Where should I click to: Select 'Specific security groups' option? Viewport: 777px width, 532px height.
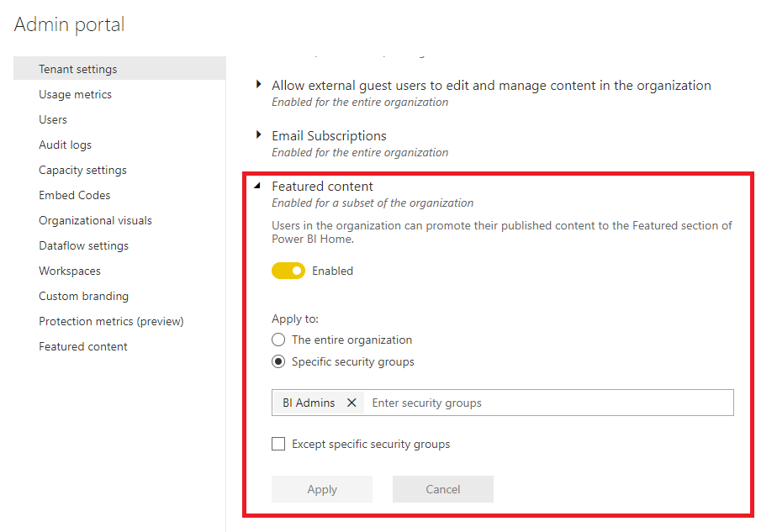tap(278, 361)
